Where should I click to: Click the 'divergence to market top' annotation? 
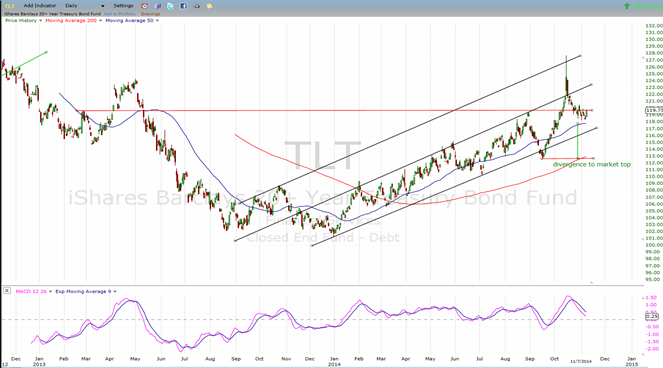click(x=592, y=165)
